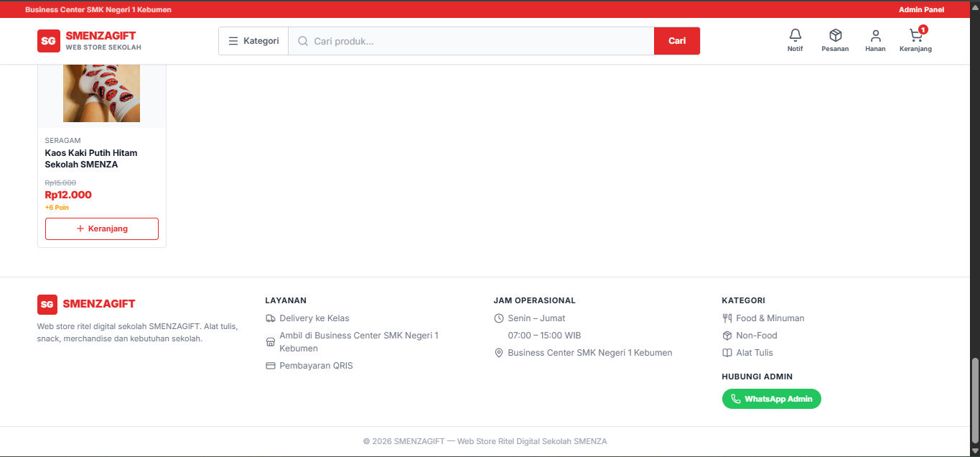The height and width of the screenshot is (457, 980).
Task: Click the fork icon beside Food & Minuman
Action: pos(727,318)
